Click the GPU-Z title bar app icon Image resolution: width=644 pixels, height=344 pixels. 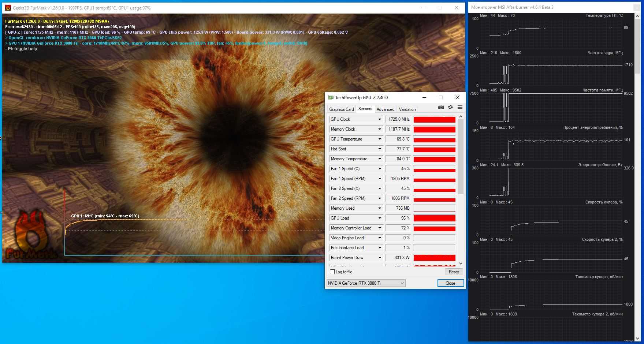pos(331,98)
